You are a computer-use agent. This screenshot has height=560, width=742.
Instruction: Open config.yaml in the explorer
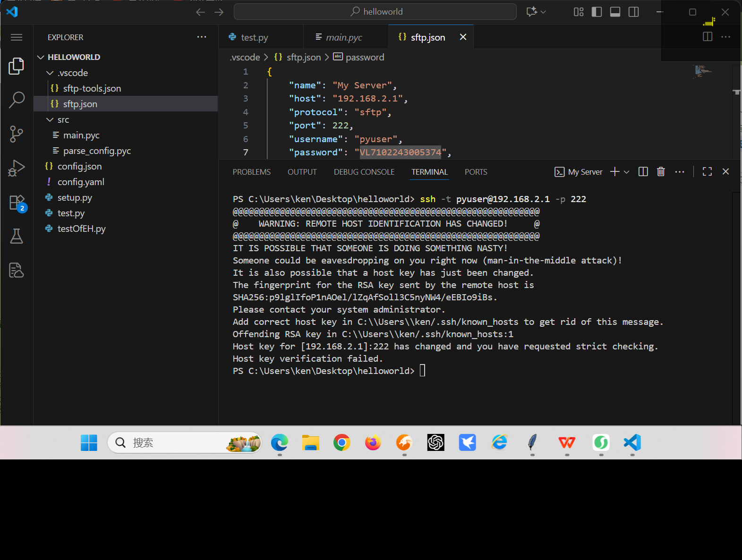tap(81, 182)
